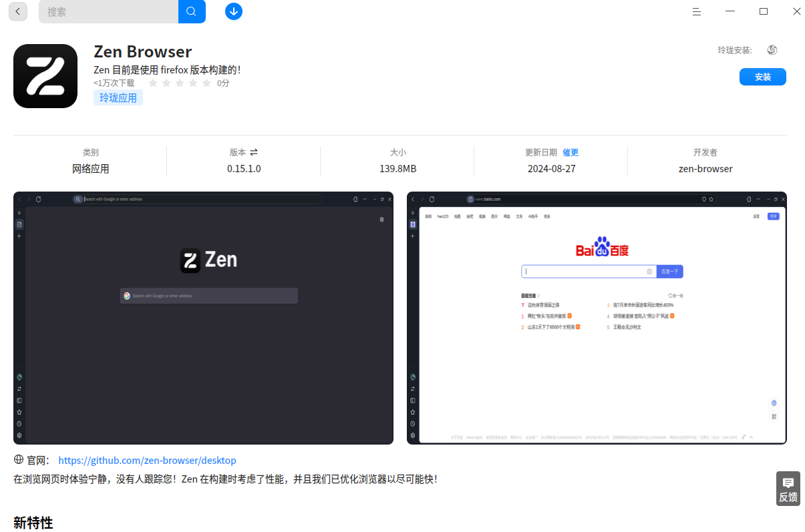Click the 在浏览网页时体验宁静 description line
805x532 pixels.
(x=225, y=479)
